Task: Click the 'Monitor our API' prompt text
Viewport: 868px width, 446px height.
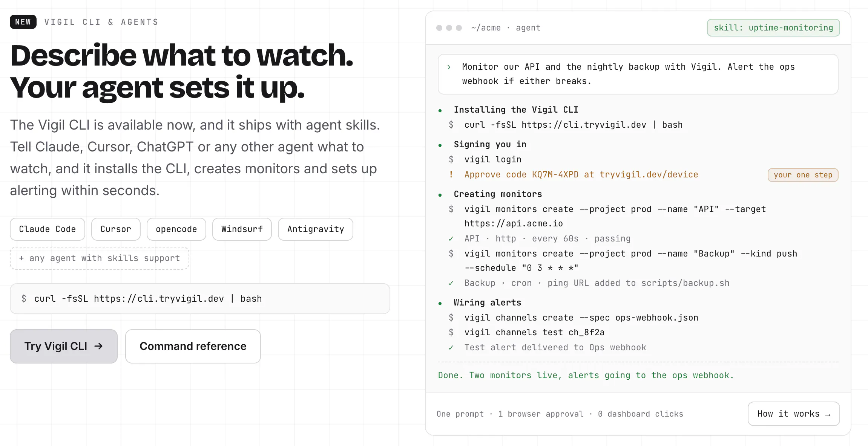Action: (x=628, y=74)
